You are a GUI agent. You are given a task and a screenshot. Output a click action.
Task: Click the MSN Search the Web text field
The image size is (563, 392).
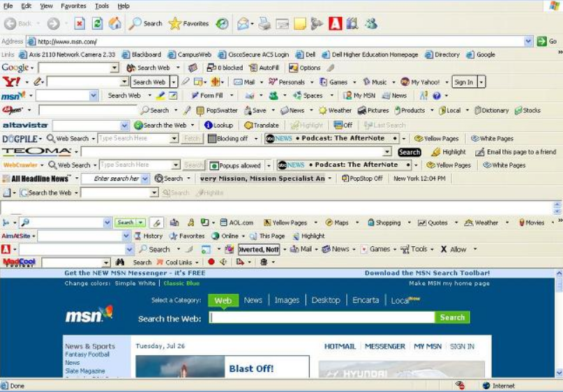tap(322, 317)
